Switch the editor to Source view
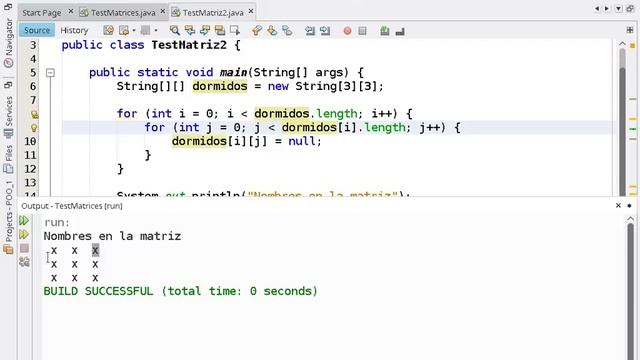The width and height of the screenshot is (640, 360). pos(37,30)
